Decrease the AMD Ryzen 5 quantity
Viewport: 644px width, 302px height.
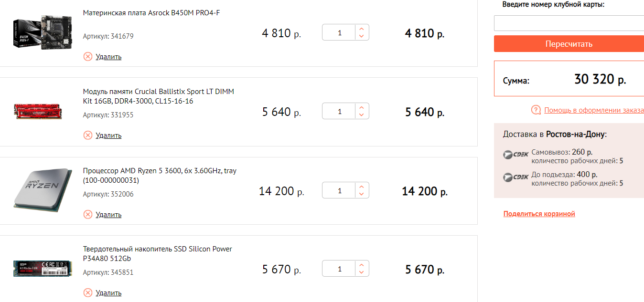pyautogui.click(x=362, y=195)
